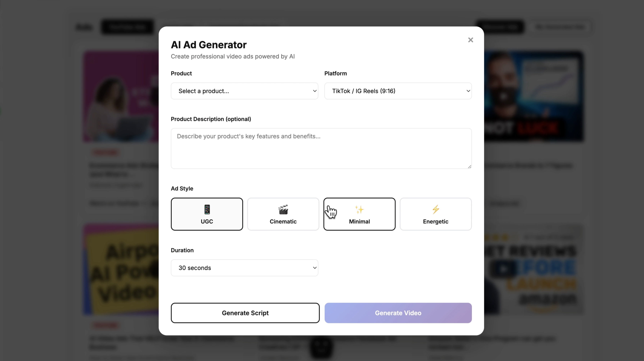Click the UGC phone icon

pyautogui.click(x=207, y=209)
